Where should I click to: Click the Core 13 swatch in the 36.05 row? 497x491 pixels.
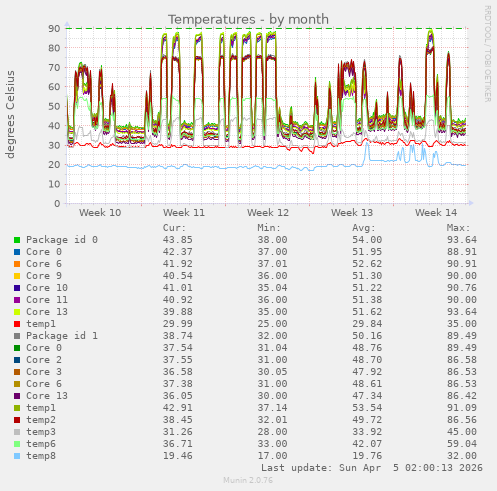[x=17, y=396]
